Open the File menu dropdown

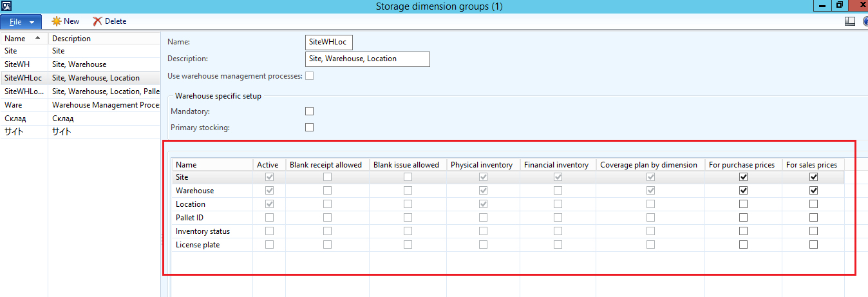(x=21, y=21)
